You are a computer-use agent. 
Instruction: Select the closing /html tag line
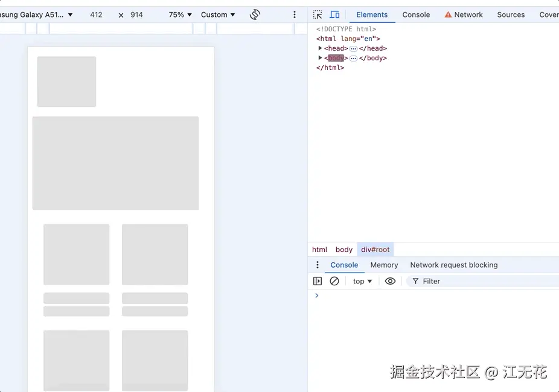[330, 68]
